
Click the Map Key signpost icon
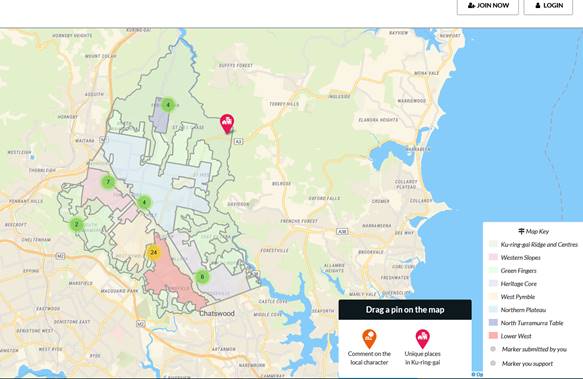click(521, 231)
